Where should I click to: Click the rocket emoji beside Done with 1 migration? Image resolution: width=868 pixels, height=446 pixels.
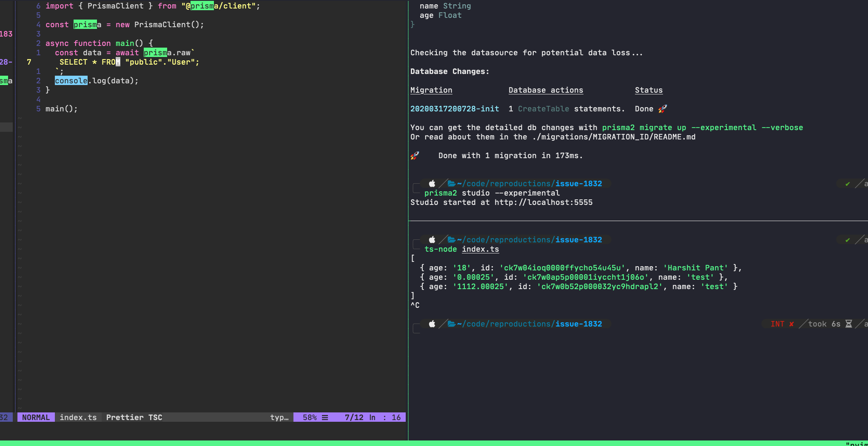point(415,155)
